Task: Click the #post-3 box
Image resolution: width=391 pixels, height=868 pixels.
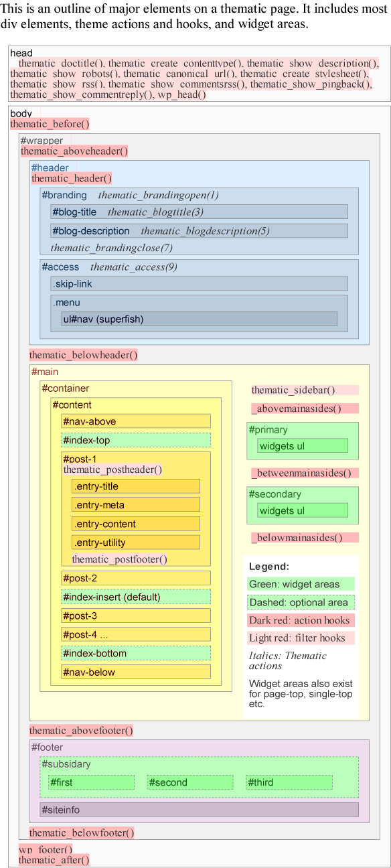Action: 136,616
